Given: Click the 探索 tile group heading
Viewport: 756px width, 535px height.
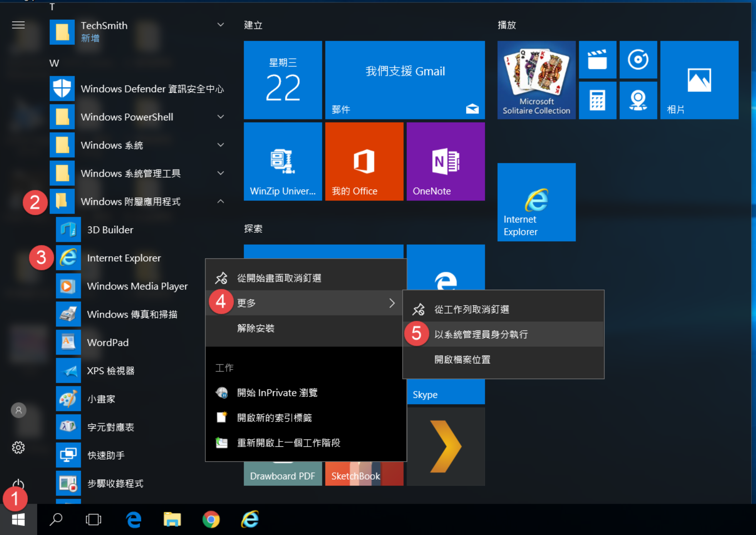Looking at the screenshot, I should point(253,229).
